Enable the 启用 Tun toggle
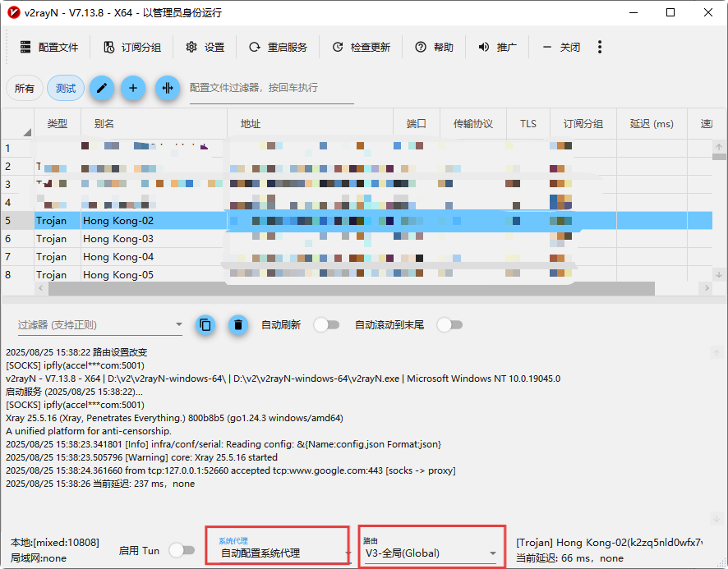This screenshot has height=569, width=728. (x=182, y=551)
